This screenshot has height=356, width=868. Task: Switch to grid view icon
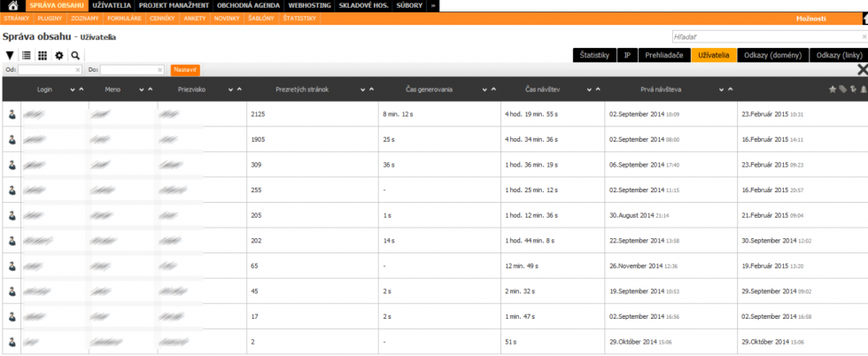[x=43, y=55]
